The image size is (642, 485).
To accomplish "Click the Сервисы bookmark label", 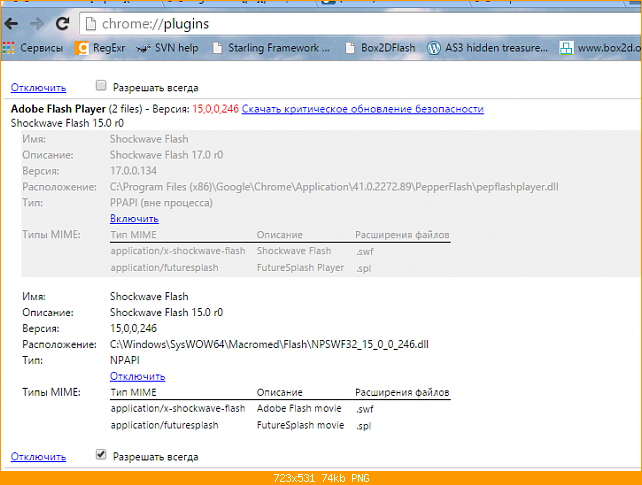I will [x=42, y=48].
